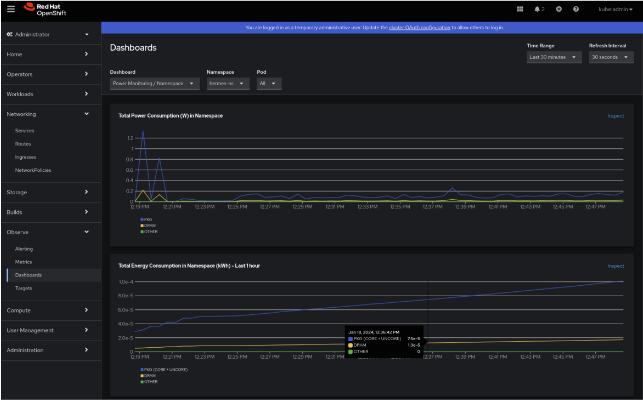The height and width of the screenshot is (400, 643).
Task: Open the Refresh Interval dropdown
Action: coord(611,57)
